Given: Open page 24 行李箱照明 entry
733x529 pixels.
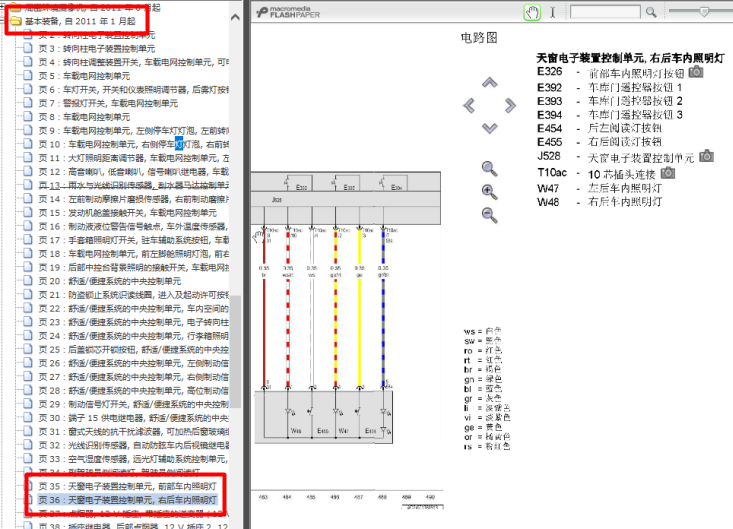Looking at the screenshot, I should click(x=133, y=336).
